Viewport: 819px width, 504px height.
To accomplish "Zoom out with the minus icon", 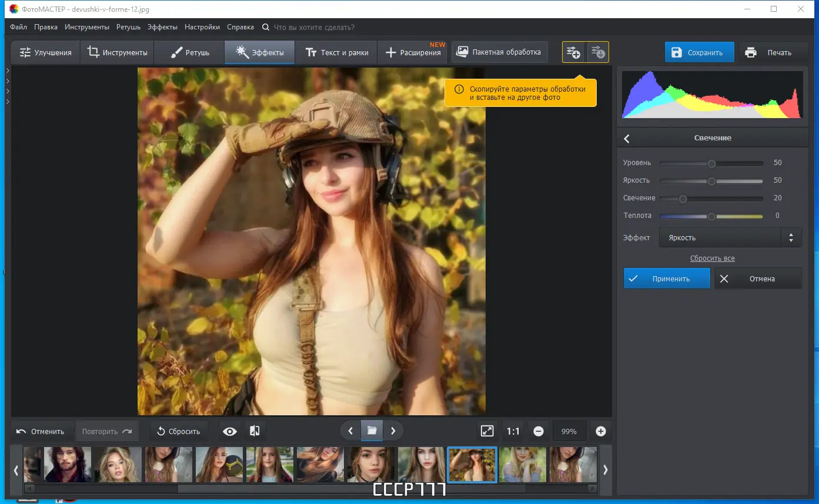I will 539,431.
